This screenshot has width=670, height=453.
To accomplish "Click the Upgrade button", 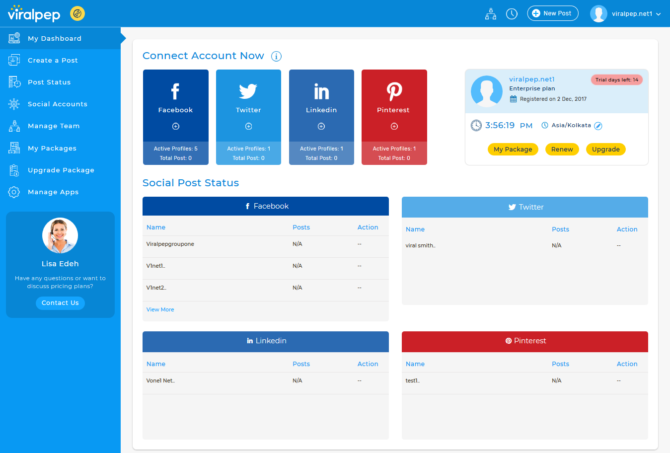I will [x=605, y=149].
